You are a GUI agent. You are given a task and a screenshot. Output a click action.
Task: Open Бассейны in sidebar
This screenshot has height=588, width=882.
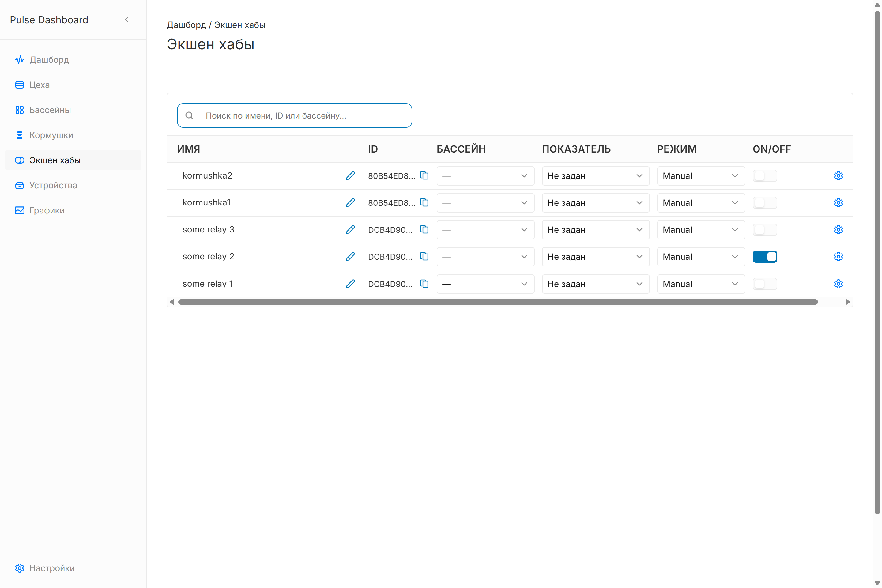(73, 110)
